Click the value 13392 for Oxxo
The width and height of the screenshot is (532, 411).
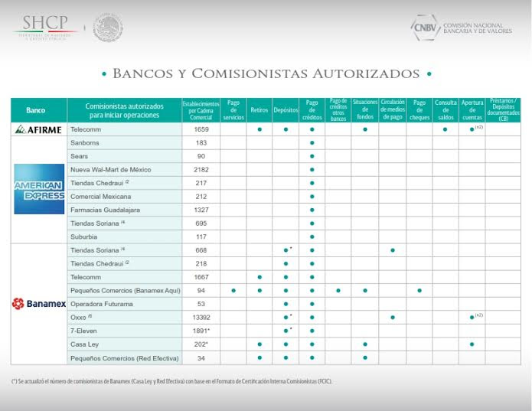pyautogui.click(x=201, y=318)
